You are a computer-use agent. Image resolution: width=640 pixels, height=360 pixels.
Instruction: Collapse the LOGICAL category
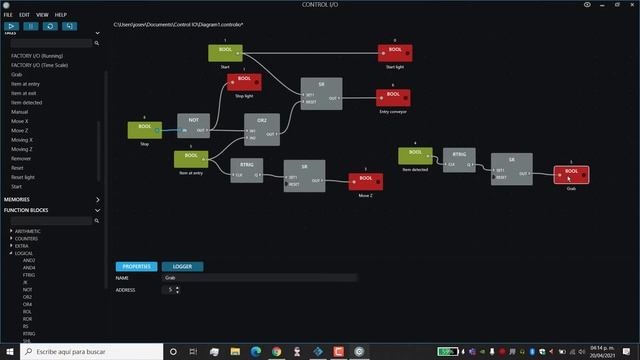[11, 253]
